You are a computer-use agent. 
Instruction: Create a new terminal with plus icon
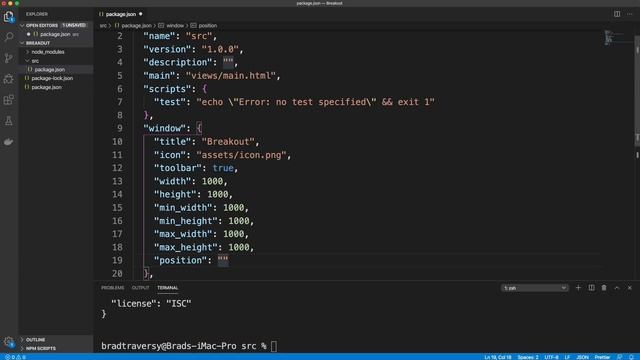coord(578,288)
